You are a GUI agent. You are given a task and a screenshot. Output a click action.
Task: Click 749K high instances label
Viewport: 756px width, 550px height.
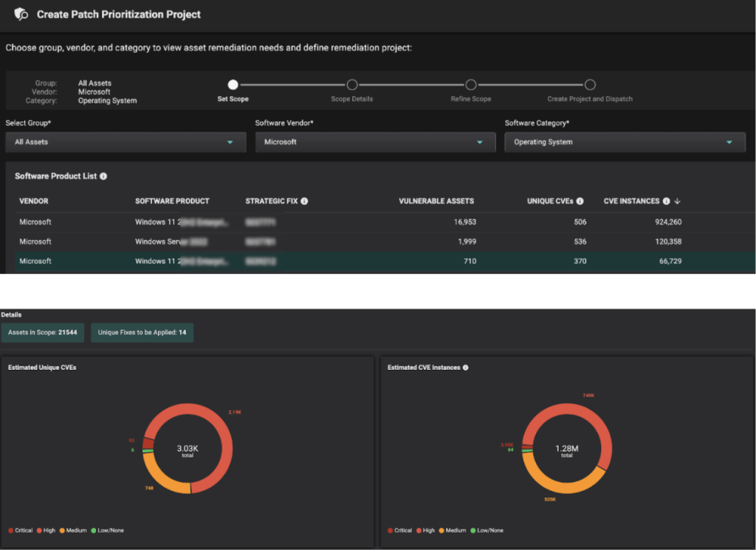pos(588,395)
